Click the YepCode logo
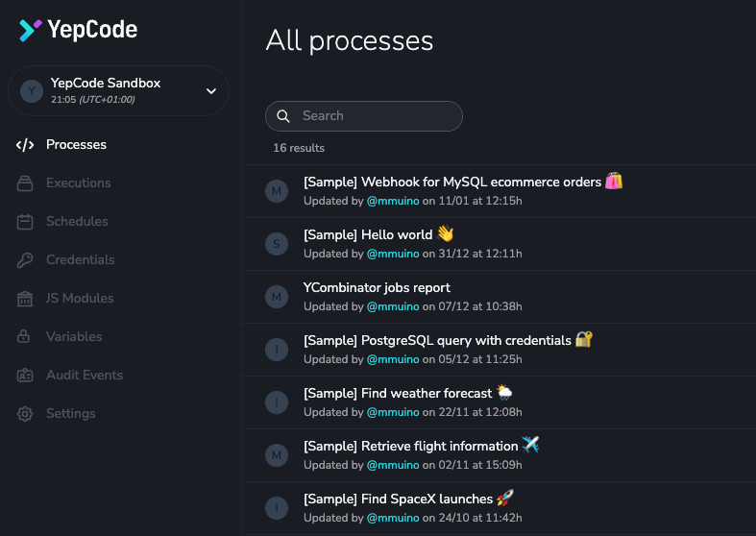The width and height of the screenshot is (756, 536). pyautogui.click(x=78, y=30)
